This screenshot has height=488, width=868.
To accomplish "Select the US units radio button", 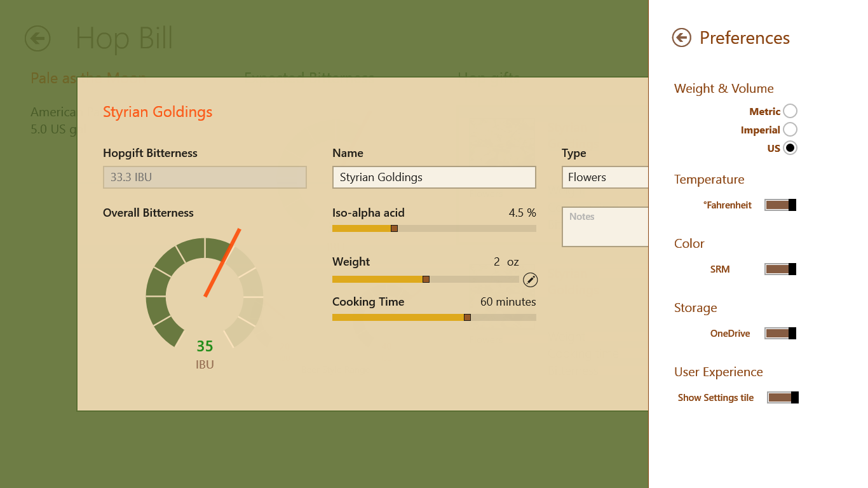I will (x=790, y=148).
